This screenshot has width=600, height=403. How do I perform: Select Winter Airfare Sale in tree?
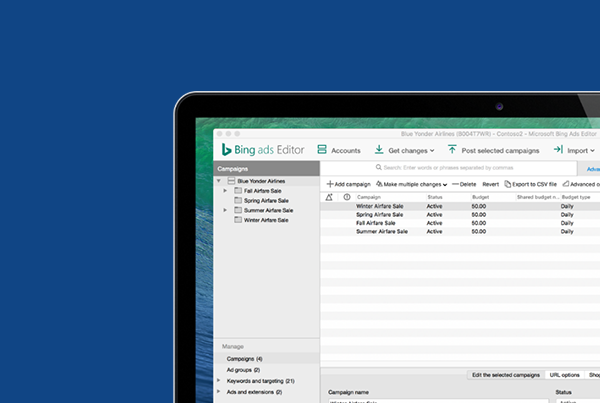(266, 220)
